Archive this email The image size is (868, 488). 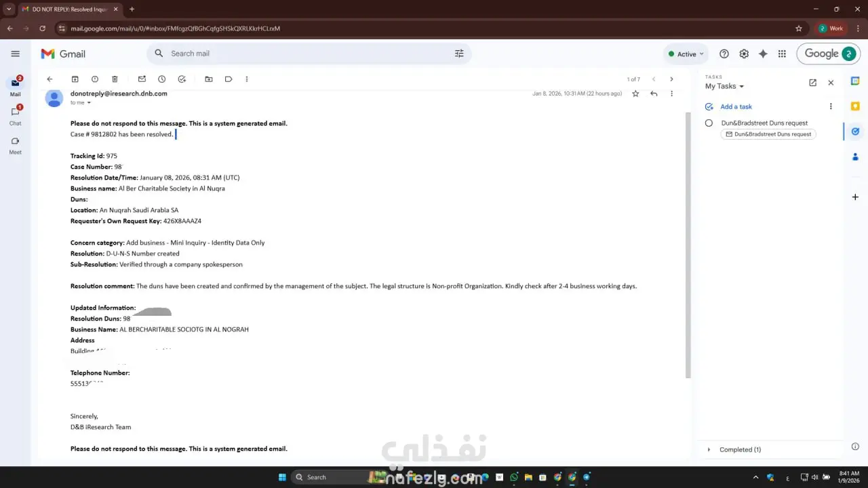[75, 79]
